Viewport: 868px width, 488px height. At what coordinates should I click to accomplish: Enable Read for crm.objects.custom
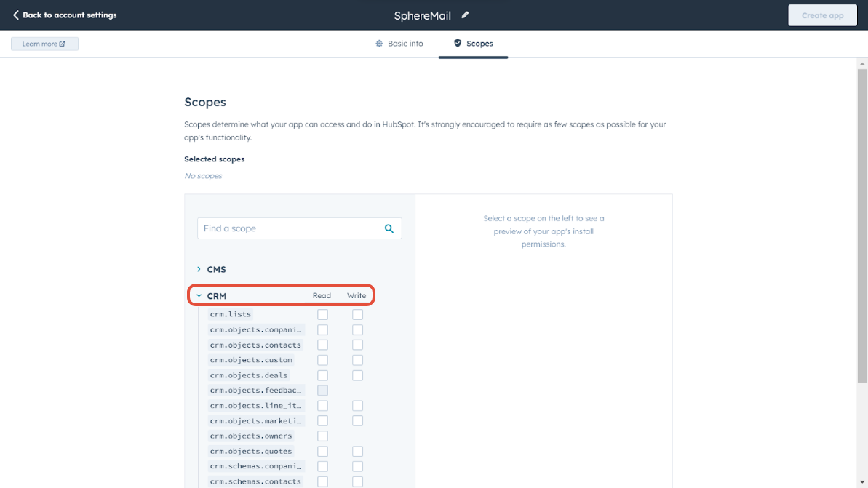pyautogui.click(x=323, y=360)
